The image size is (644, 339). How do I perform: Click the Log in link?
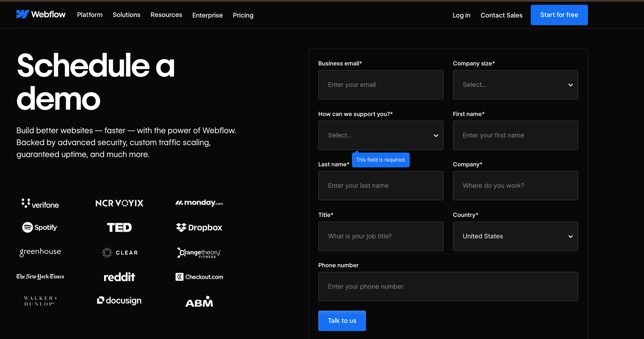[x=461, y=15]
